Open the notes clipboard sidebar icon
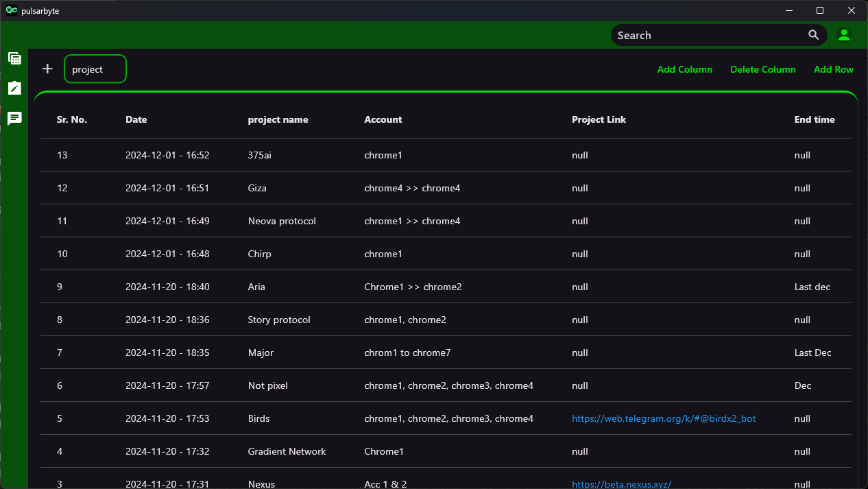868x489 pixels. (x=14, y=88)
